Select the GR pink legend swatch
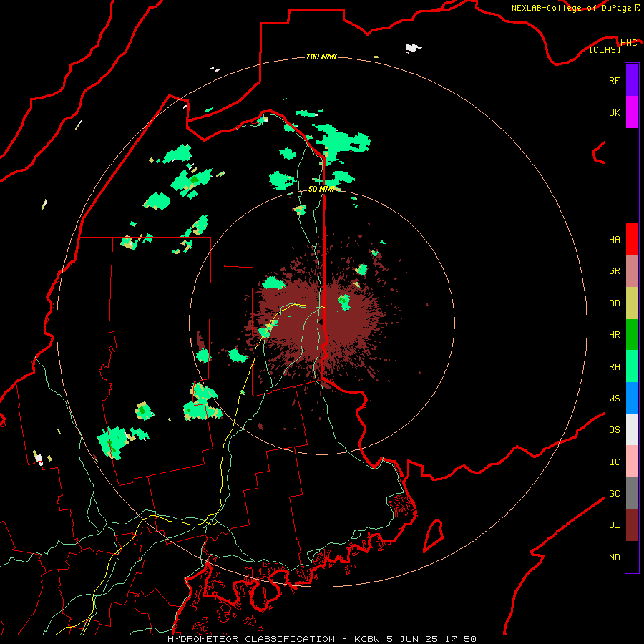The width and height of the screenshot is (644, 644). coord(632,271)
